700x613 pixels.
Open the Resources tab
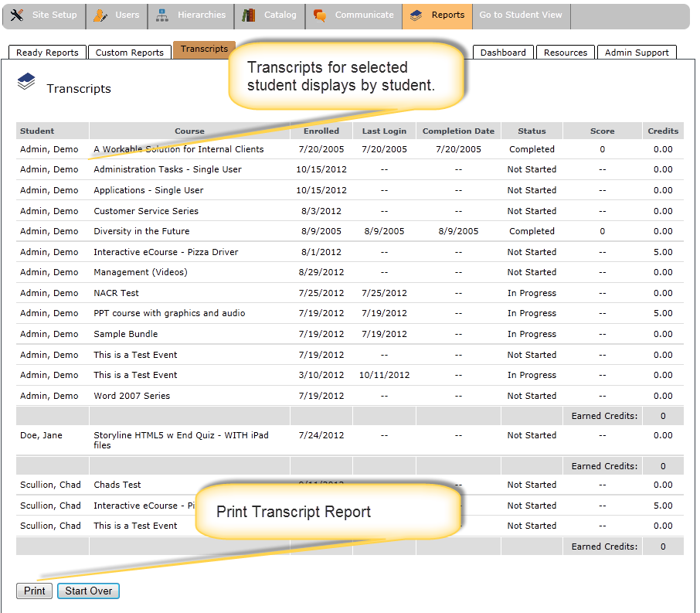pyautogui.click(x=566, y=53)
